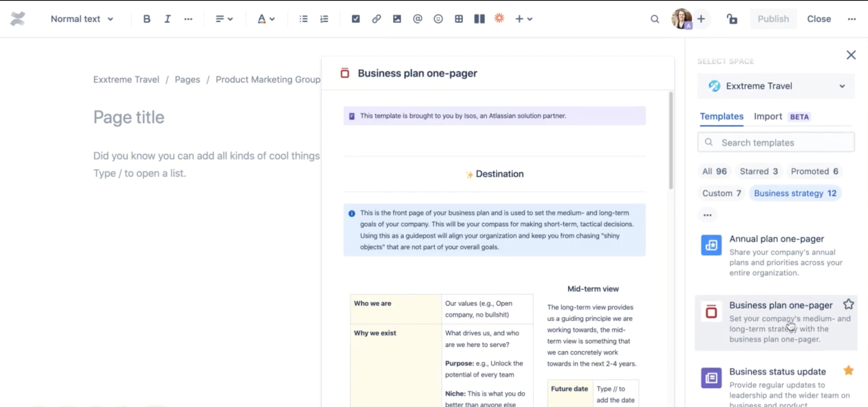
Task: Open the page restrictions lock icon
Action: pyautogui.click(x=732, y=19)
